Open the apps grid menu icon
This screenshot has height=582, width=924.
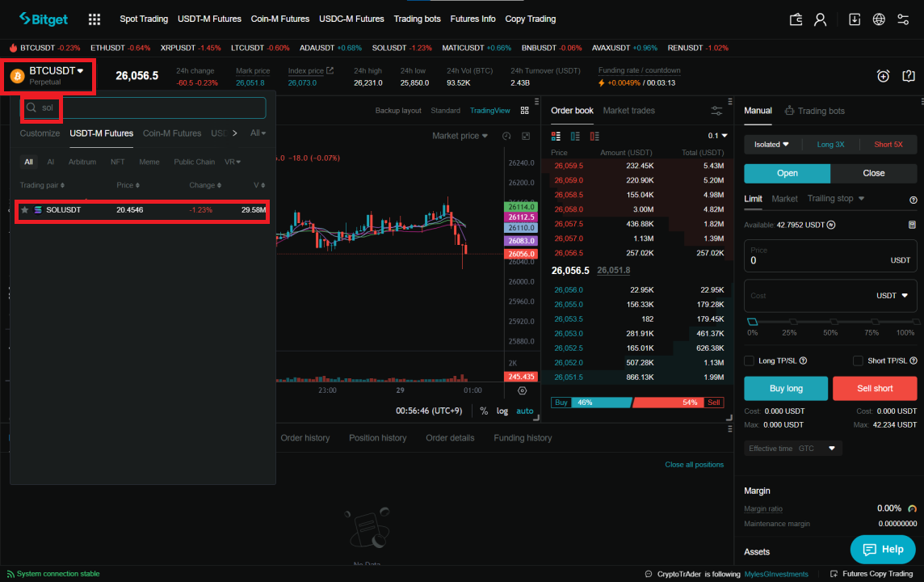(x=94, y=19)
